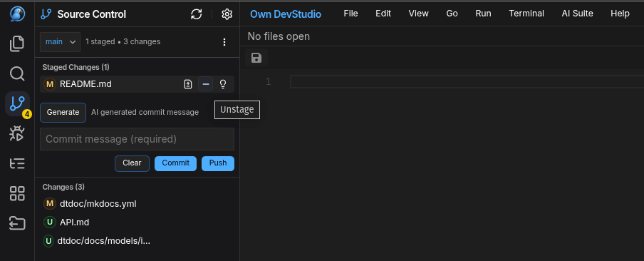644x261 pixels.
Task: Open the Edit menu
Action: coord(383,14)
